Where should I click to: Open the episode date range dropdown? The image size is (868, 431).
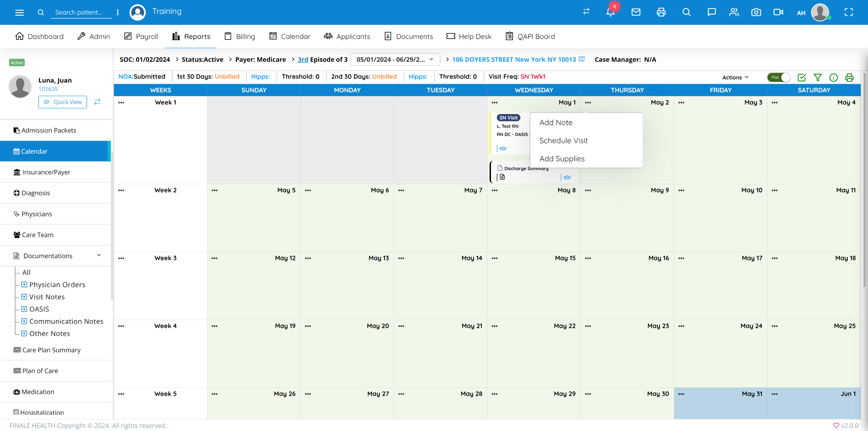[x=395, y=59]
